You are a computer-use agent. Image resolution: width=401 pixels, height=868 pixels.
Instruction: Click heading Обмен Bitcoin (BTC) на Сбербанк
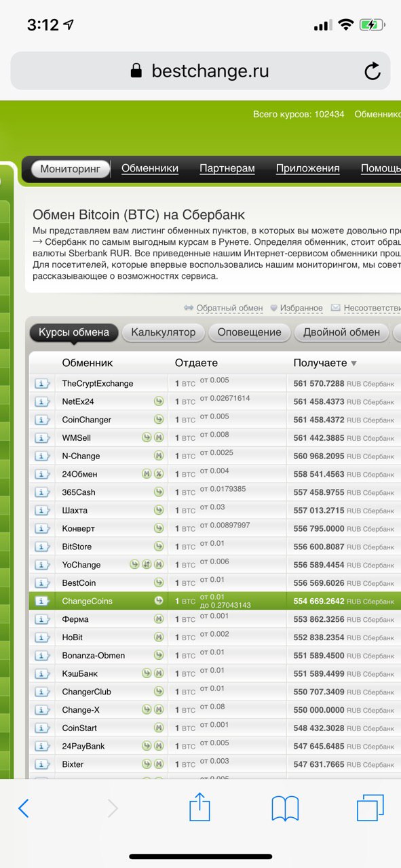click(139, 215)
